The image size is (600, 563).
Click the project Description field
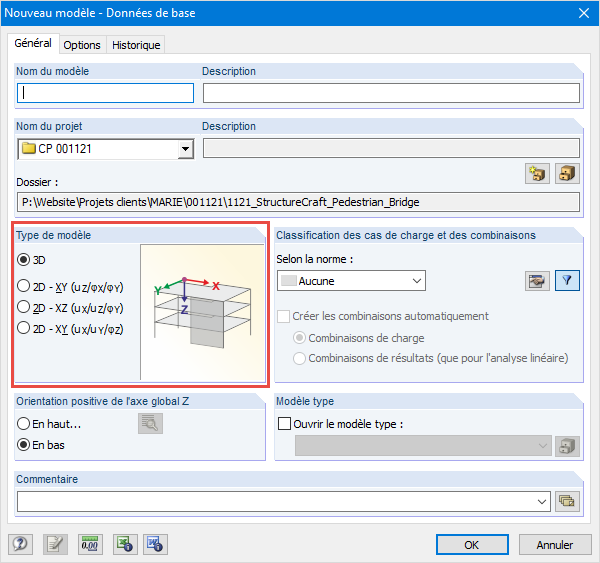[391, 148]
